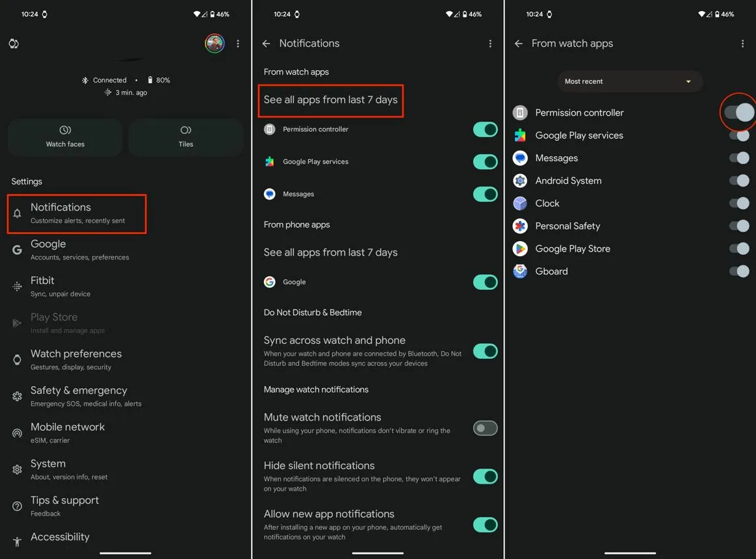Open the Most recent sort dropdown
Viewport: 756px width, 559px height.
coord(630,81)
